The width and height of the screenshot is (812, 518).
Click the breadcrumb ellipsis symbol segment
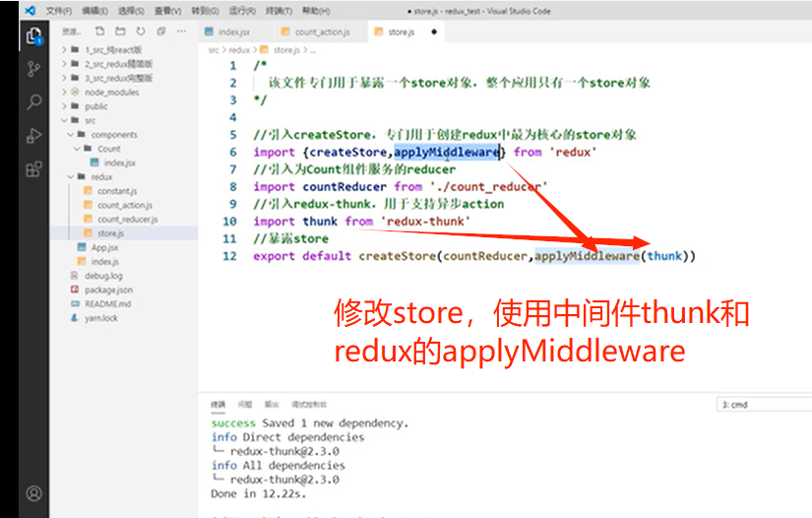coord(313,50)
